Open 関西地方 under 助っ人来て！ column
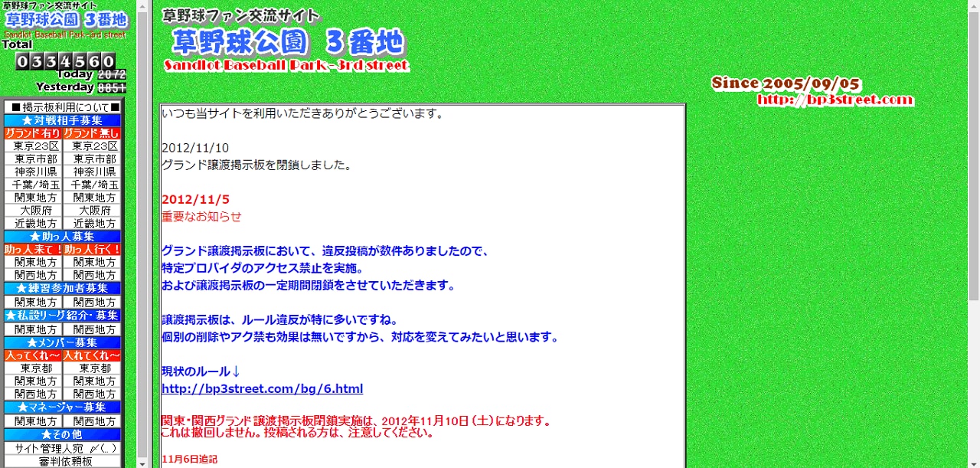 click(34, 275)
